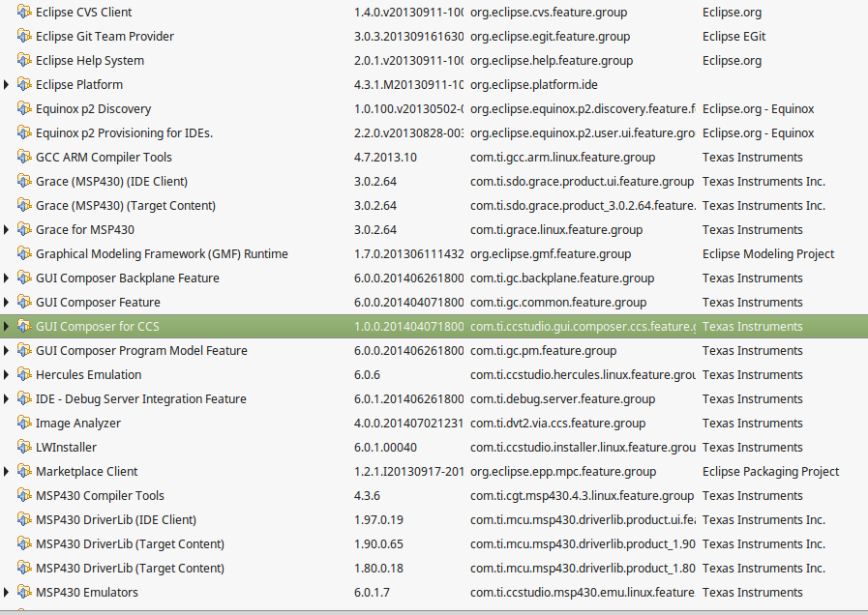
Task: Click the feature icon beside Eclipse CVS Client
Action: tap(24, 12)
